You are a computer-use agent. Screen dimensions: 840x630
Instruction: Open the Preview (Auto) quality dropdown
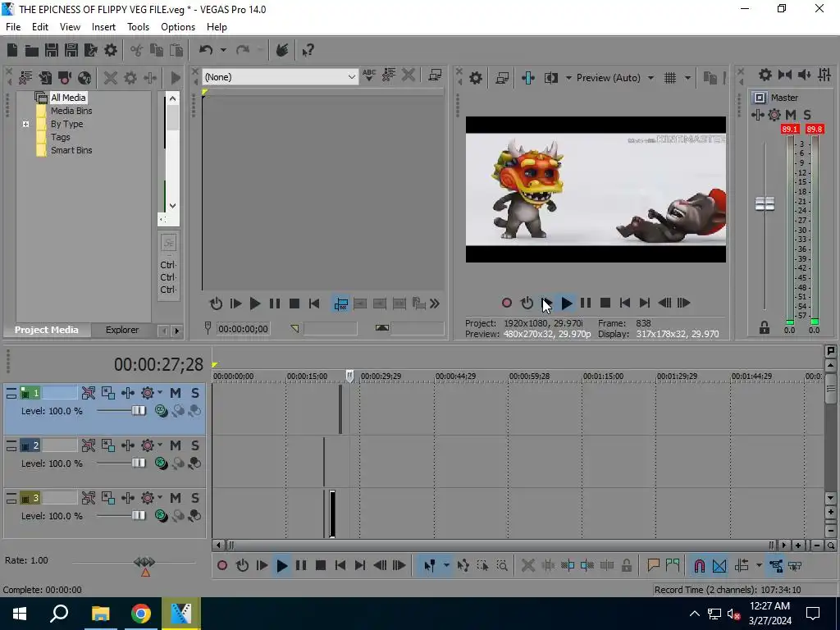point(651,78)
